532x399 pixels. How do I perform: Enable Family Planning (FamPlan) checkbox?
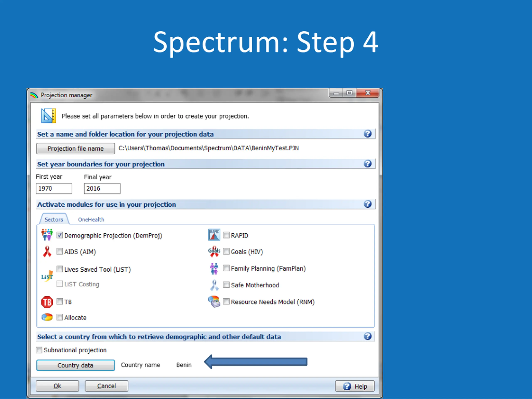pos(226,268)
